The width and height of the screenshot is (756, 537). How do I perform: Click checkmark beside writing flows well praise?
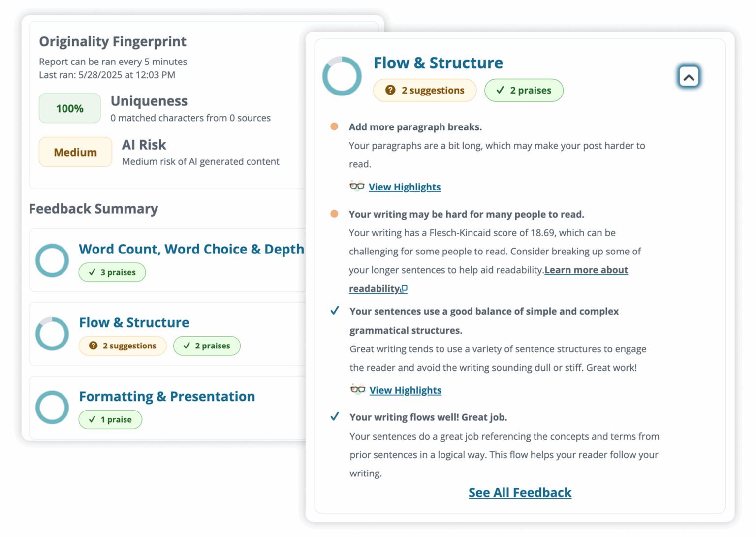point(335,417)
